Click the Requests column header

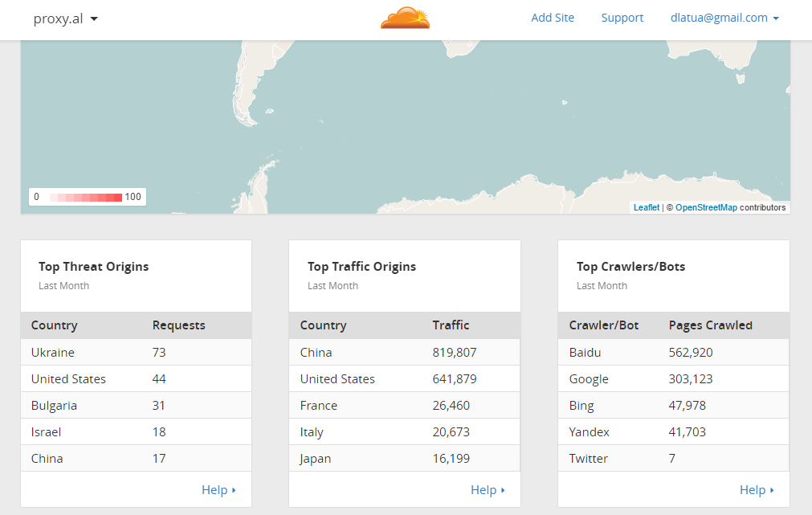(x=179, y=325)
